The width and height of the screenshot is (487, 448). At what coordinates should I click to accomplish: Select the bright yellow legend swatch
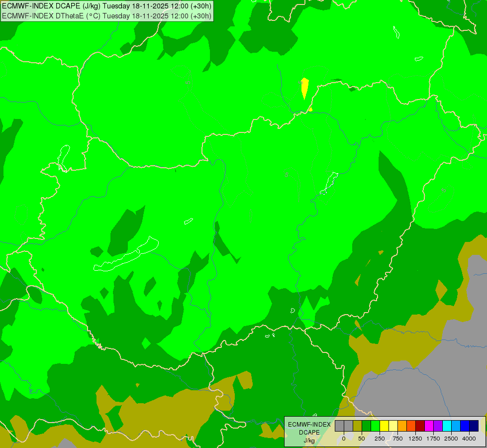pyautogui.click(x=384, y=426)
